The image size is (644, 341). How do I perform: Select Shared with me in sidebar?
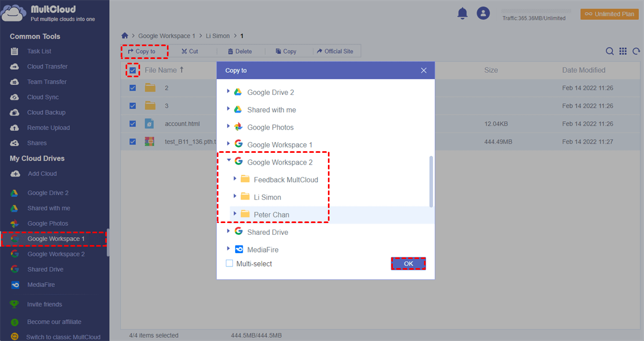pos(48,208)
